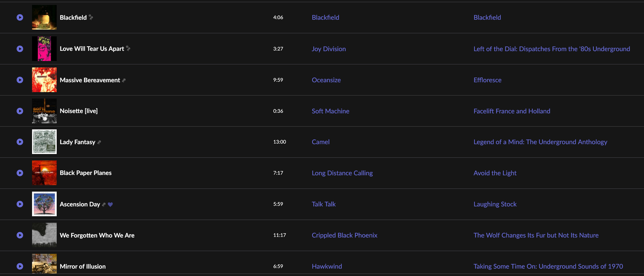
Task: Click the microphone icon beside Lady Fantasy
Action: [99, 142]
